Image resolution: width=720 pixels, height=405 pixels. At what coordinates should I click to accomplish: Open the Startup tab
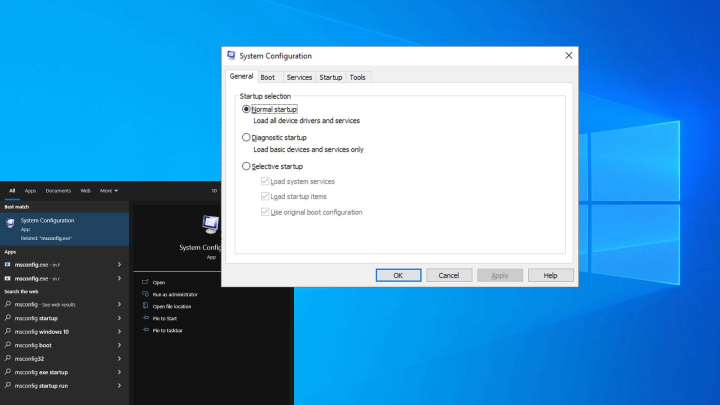331,78
